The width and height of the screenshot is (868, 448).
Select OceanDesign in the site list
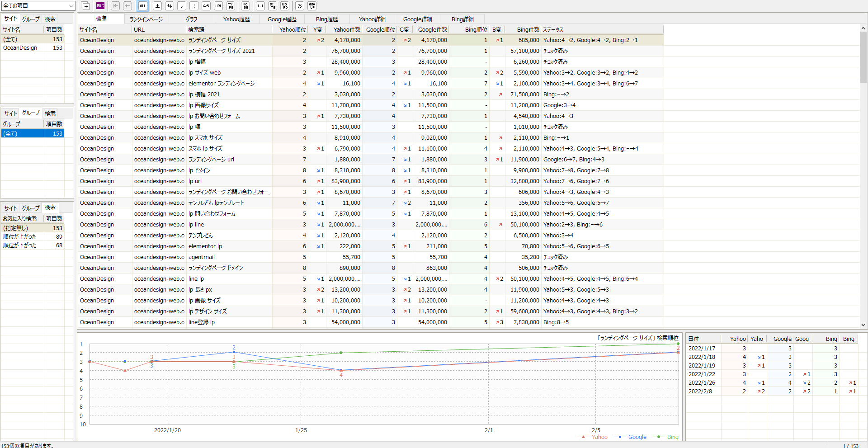click(33, 48)
